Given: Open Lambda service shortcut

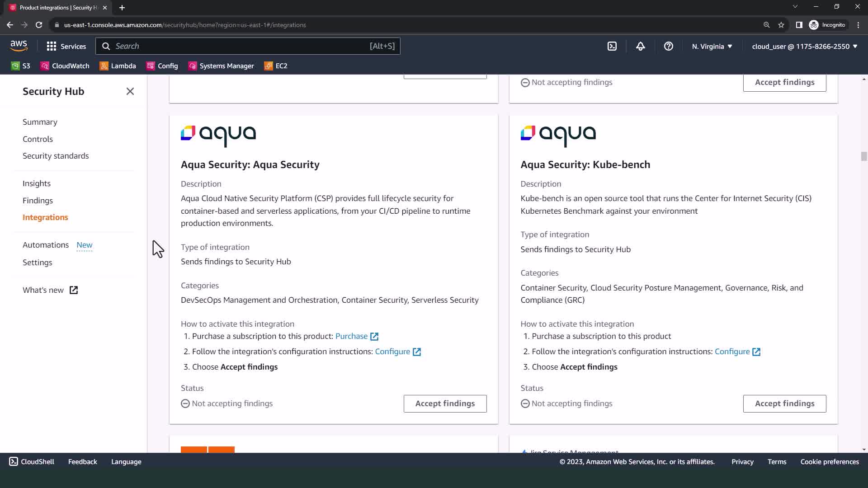Looking at the screenshot, I should tap(118, 66).
